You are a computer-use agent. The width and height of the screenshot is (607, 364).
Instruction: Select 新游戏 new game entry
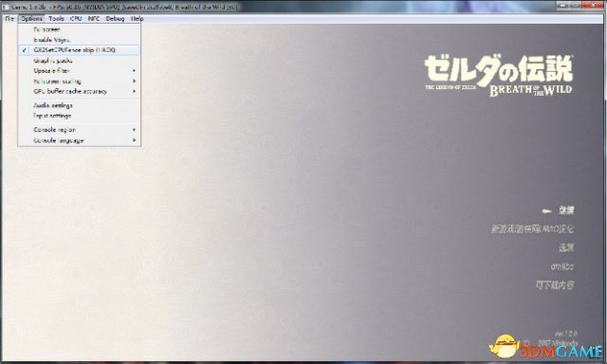[x=532, y=229]
